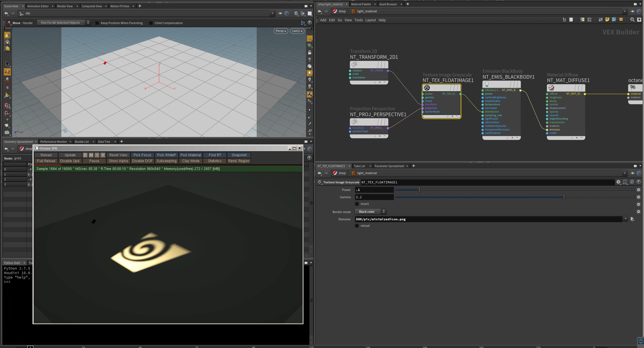This screenshot has height=348, width=644.
Task: Open the Layout menu in network editor
Action: pos(370,20)
